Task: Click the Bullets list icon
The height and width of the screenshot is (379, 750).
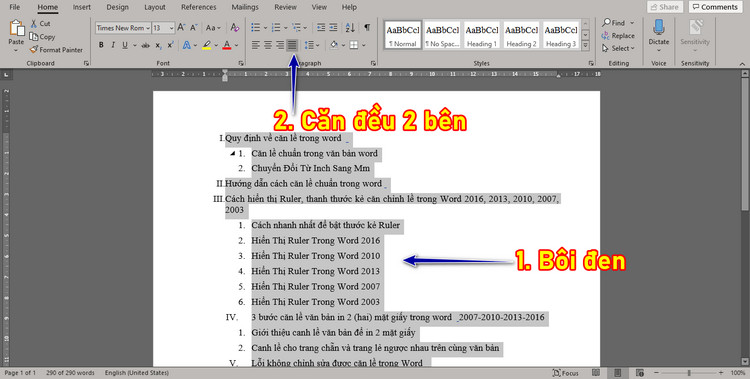Action: coord(256,28)
